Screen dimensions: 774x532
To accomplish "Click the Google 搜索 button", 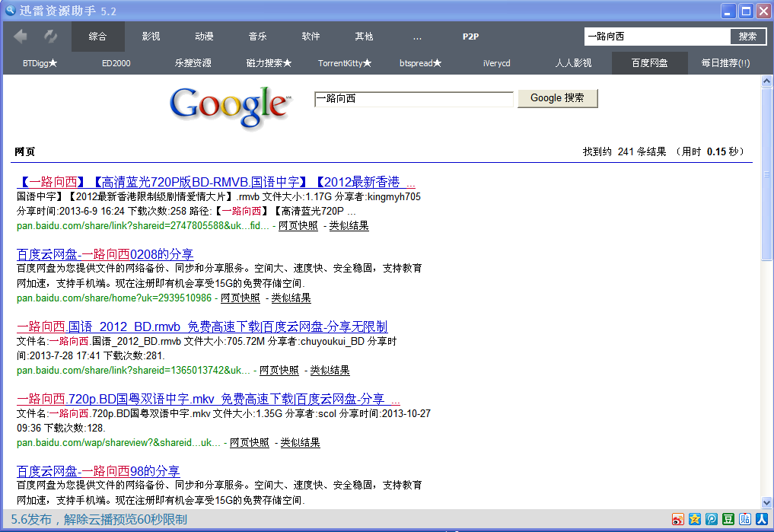I will [557, 98].
